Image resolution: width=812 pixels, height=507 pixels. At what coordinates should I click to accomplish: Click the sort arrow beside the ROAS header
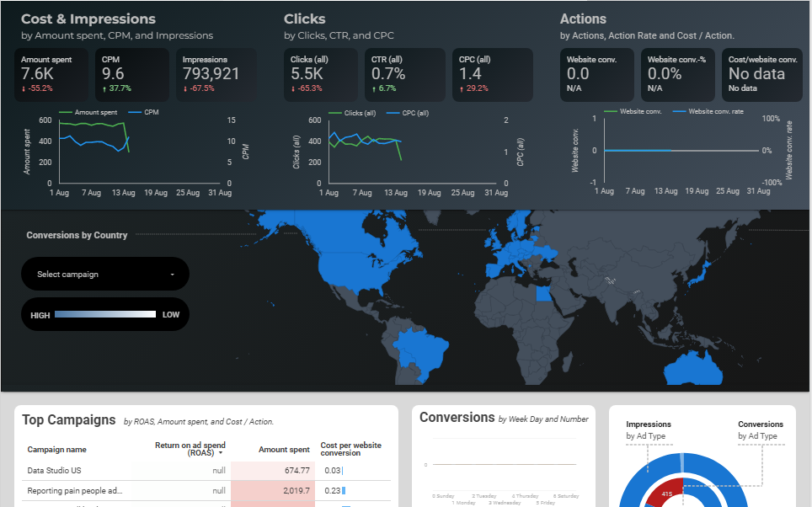(x=222, y=453)
